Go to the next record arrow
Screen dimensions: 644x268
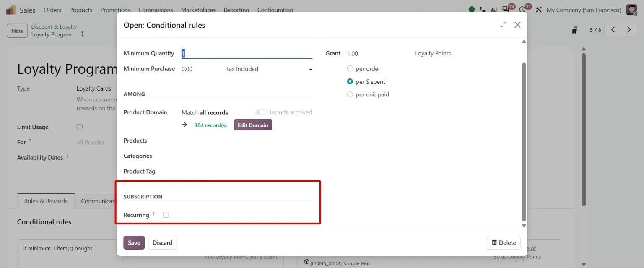click(629, 30)
